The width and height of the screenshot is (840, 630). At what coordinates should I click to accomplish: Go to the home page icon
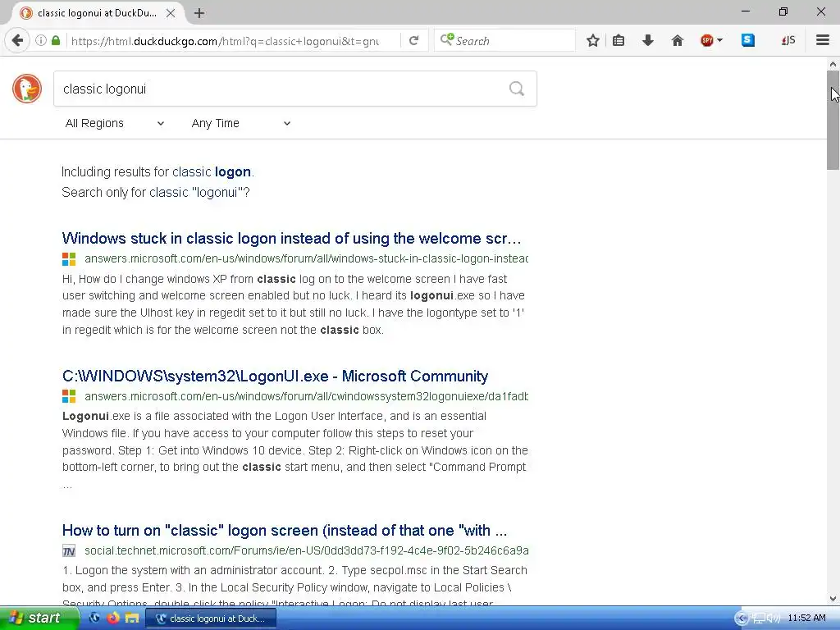click(677, 40)
